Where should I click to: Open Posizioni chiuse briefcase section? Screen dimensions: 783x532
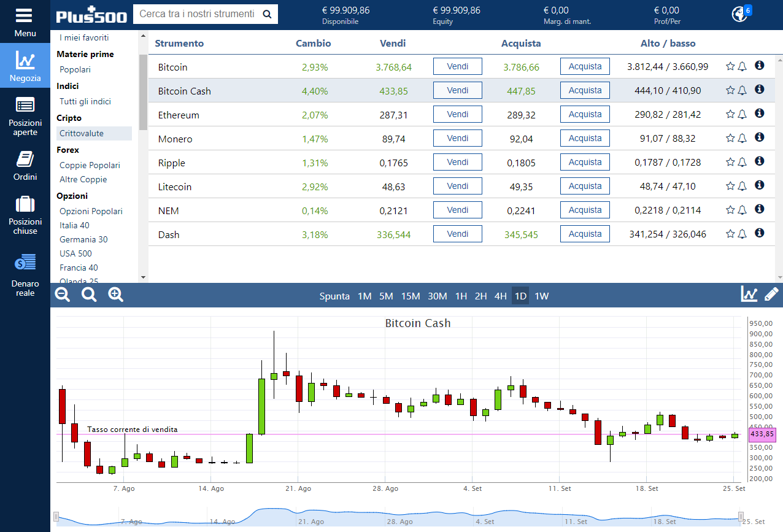[25, 214]
